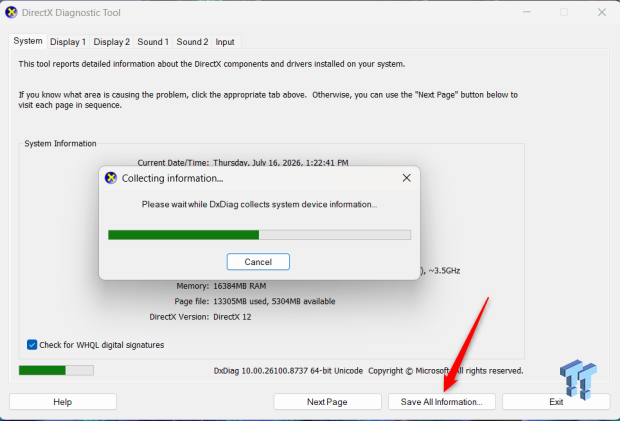The width and height of the screenshot is (620, 421).
Task: Go to Next Page
Action: pos(327,402)
